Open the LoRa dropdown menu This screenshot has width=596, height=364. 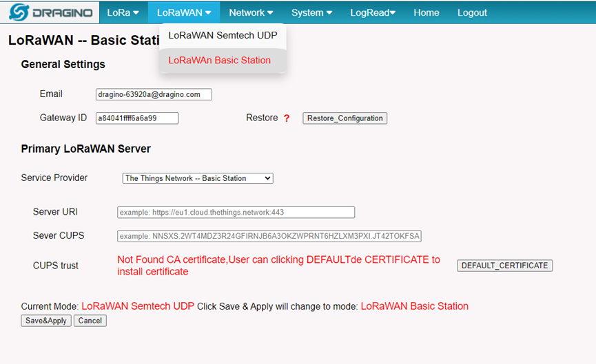point(123,12)
